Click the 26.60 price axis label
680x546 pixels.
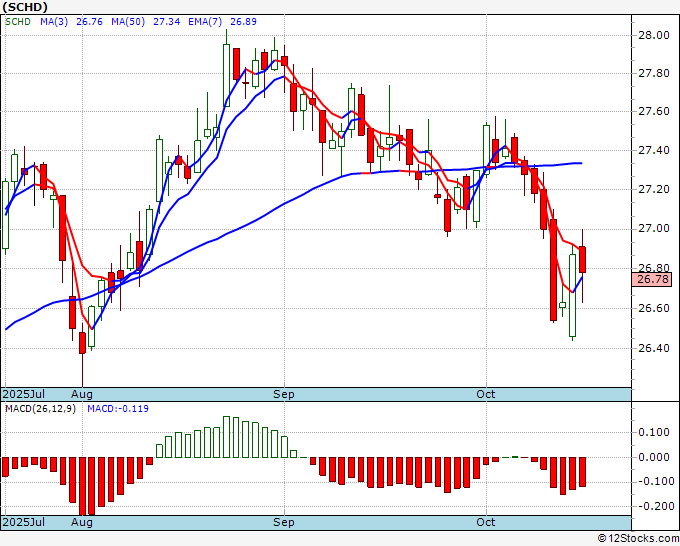pos(654,308)
